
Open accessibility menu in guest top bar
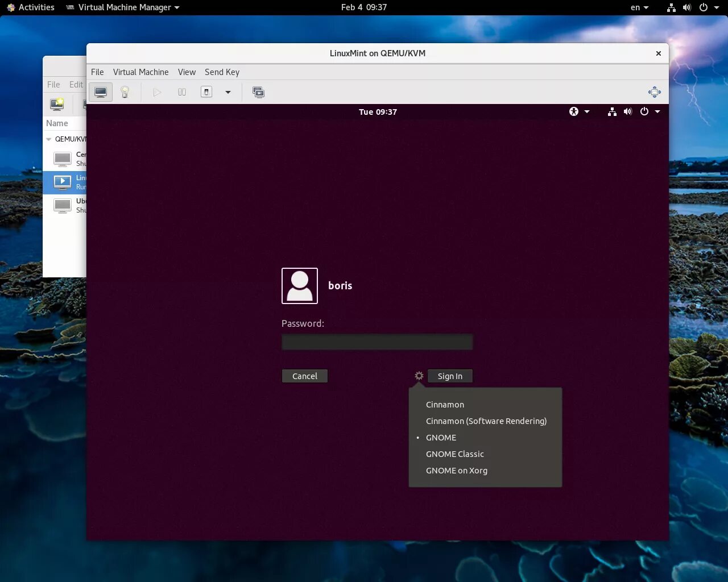(579, 111)
